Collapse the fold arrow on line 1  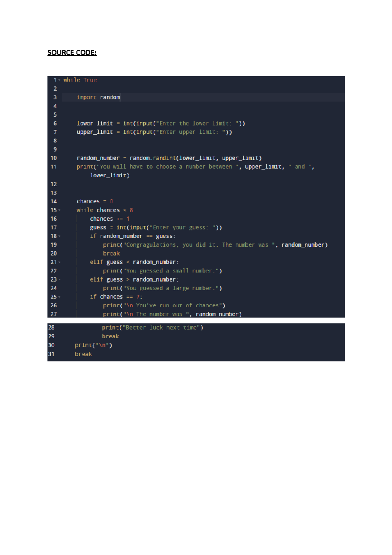pos(59,80)
